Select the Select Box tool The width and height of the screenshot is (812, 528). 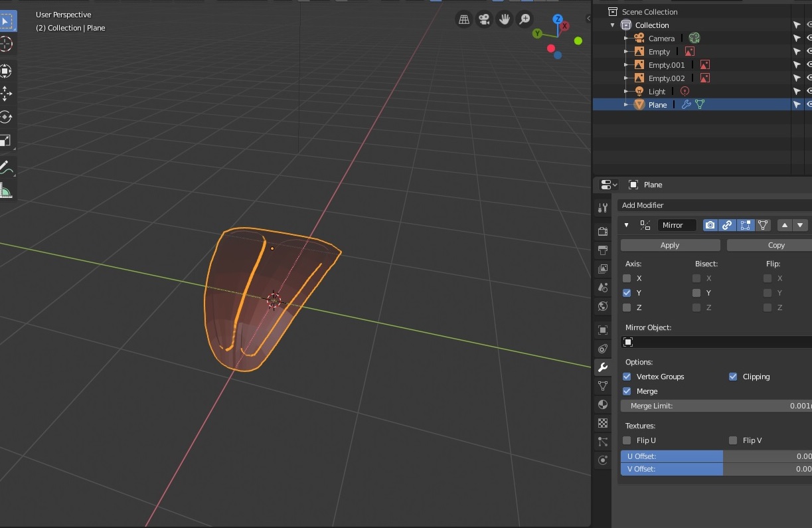click(5, 21)
